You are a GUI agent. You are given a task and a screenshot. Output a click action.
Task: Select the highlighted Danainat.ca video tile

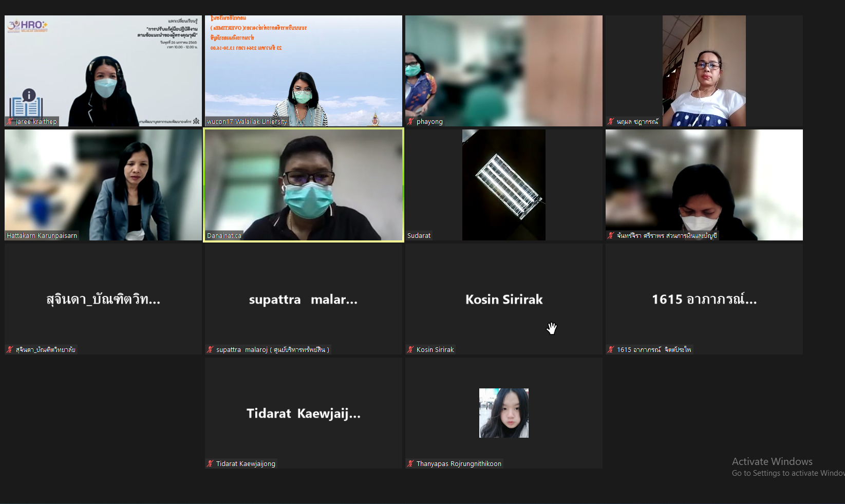tap(304, 185)
